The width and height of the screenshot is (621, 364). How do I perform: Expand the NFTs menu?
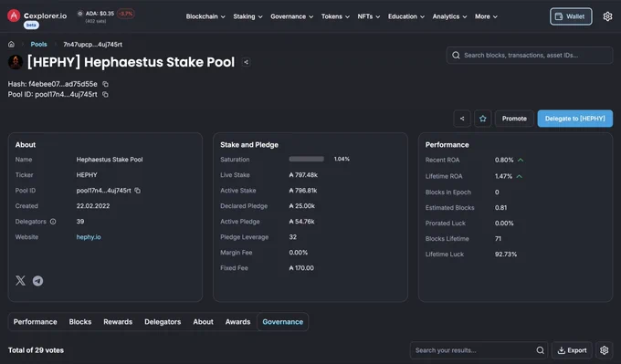[368, 16]
